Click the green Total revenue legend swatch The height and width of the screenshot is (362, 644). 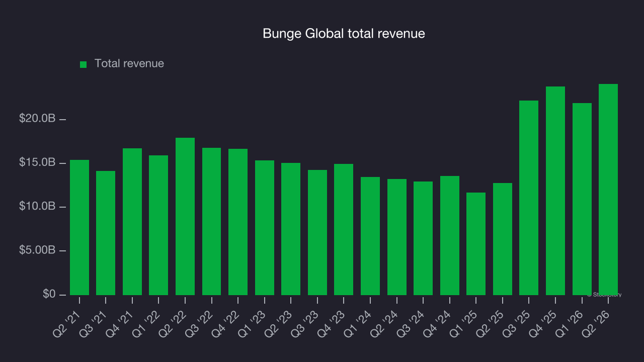tap(84, 64)
